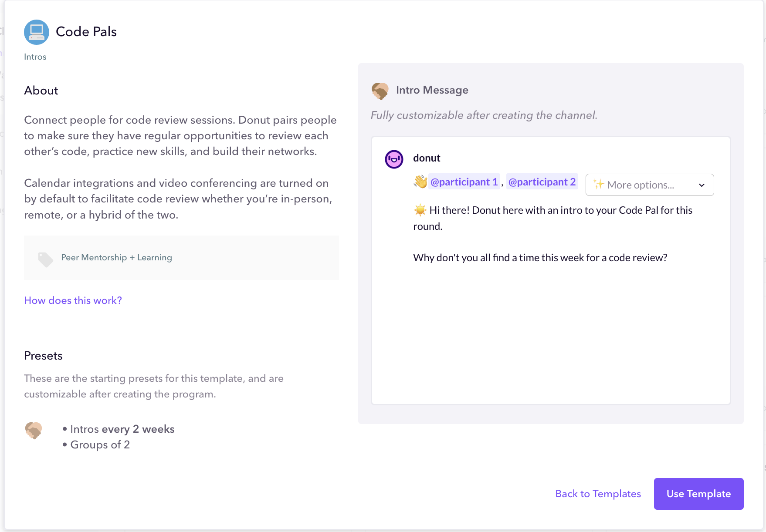Click the Presets heading
Viewport: 766px width, 532px height.
pos(43,356)
